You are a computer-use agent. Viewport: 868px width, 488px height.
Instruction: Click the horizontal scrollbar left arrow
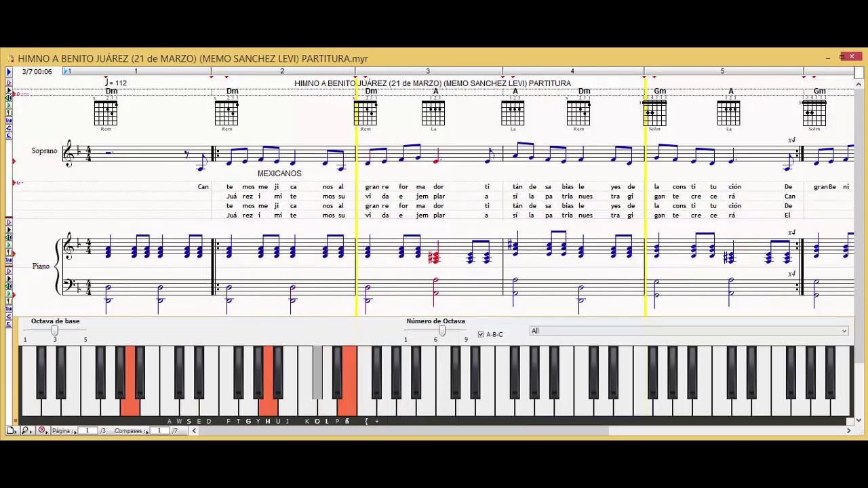pyautogui.click(x=194, y=430)
